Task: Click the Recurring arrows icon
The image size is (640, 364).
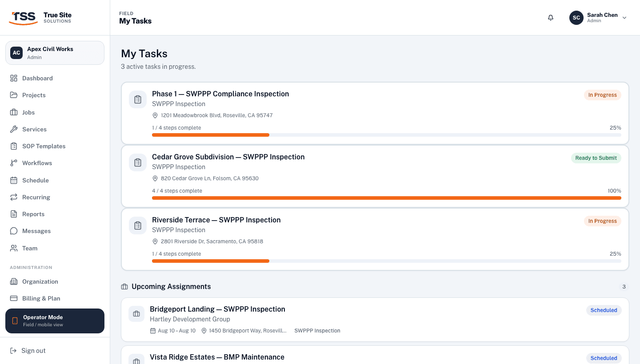Action: pos(14,197)
